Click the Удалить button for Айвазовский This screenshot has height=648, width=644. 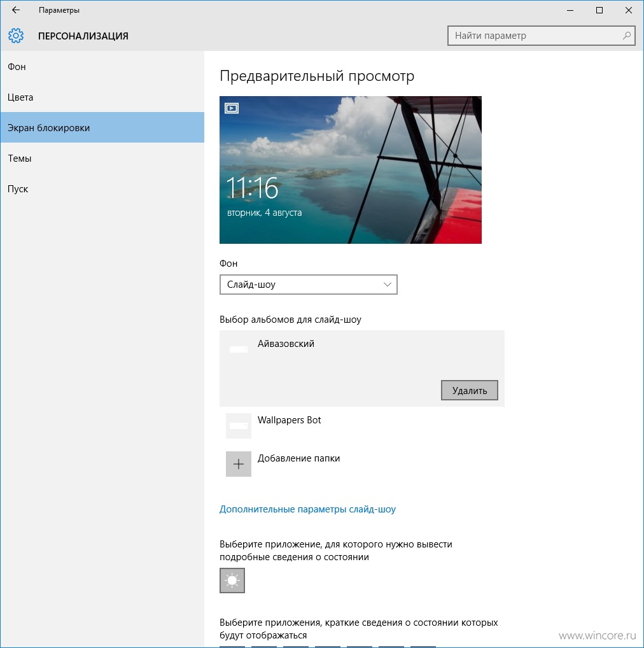tap(469, 390)
